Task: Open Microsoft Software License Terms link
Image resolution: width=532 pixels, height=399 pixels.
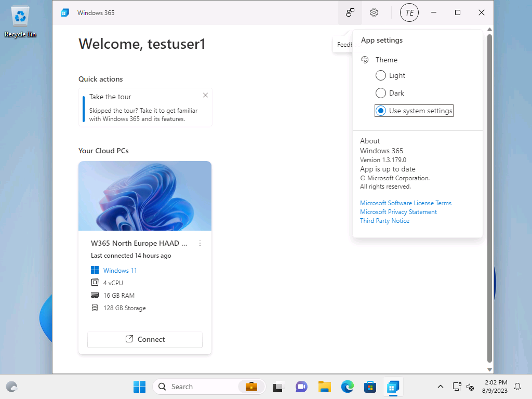Action: pyautogui.click(x=405, y=203)
